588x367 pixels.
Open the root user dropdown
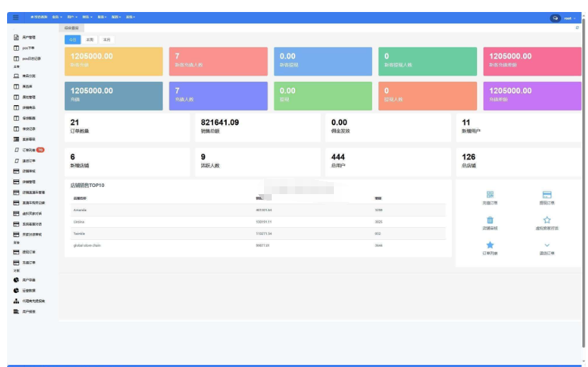[569, 18]
